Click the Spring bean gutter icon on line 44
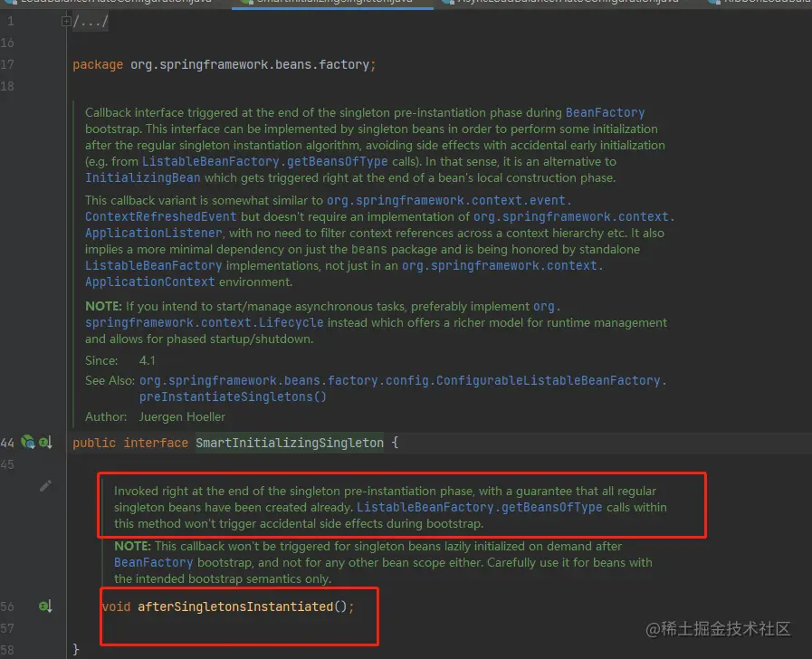812x659 pixels. tap(27, 442)
